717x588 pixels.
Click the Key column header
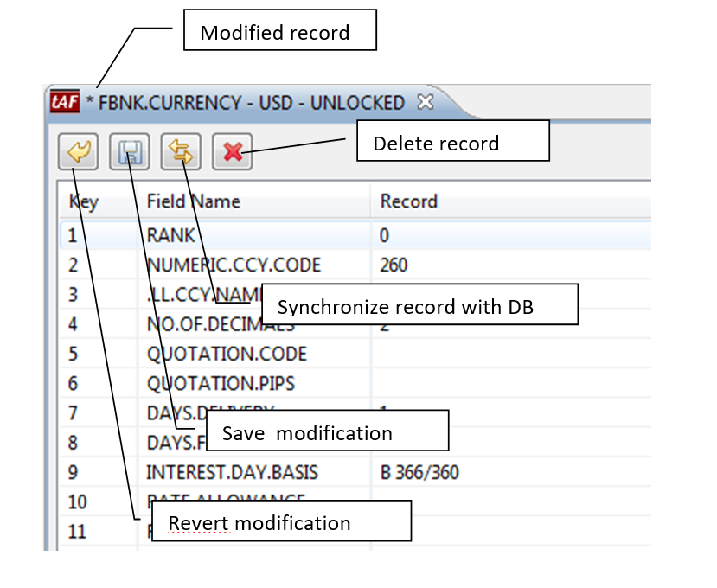coord(84,201)
